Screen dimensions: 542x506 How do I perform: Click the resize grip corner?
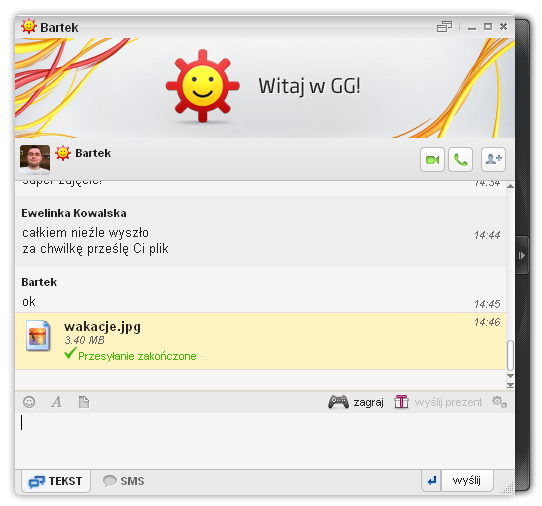[x=508, y=488]
